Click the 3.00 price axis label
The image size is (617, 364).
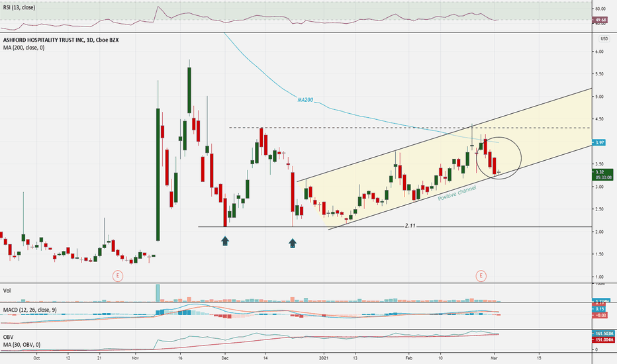click(x=600, y=187)
